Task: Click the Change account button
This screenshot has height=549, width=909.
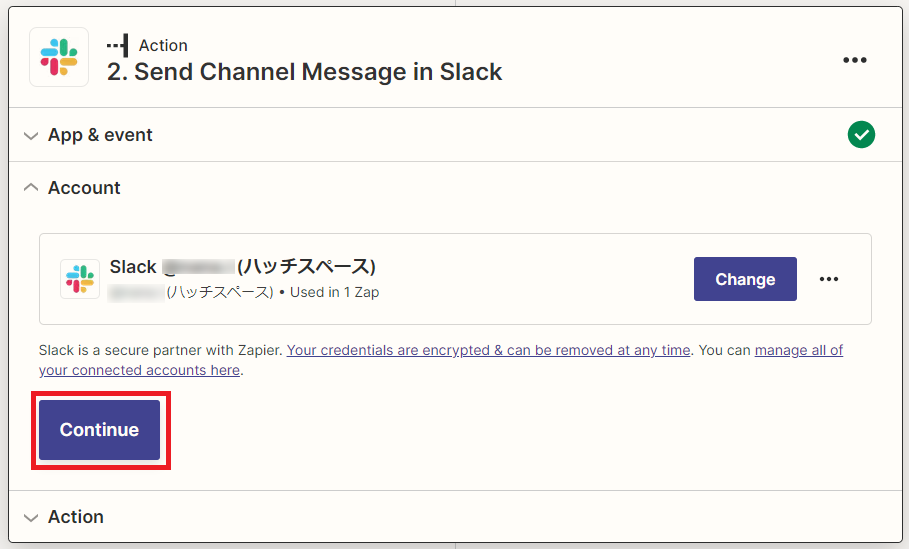Action: coord(745,279)
